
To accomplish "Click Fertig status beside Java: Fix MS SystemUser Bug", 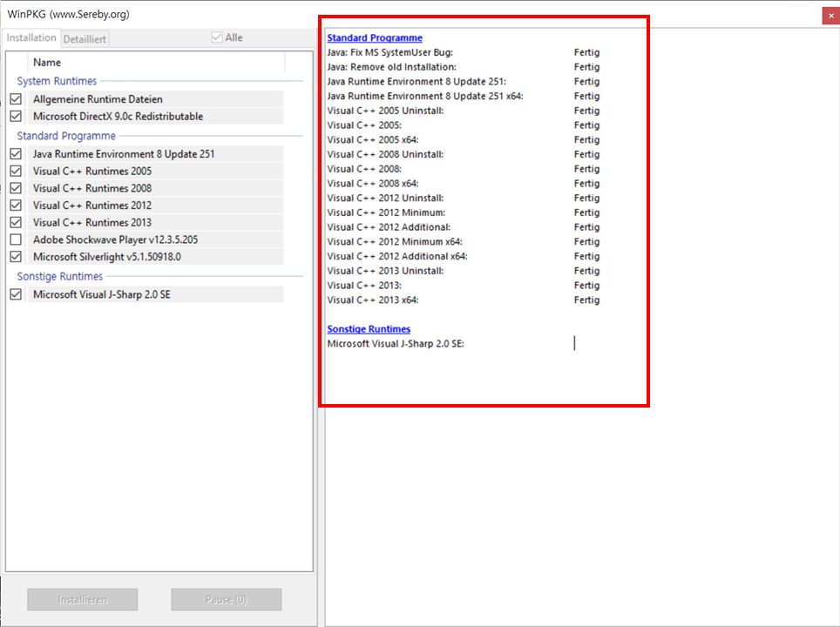I will click(x=586, y=52).
